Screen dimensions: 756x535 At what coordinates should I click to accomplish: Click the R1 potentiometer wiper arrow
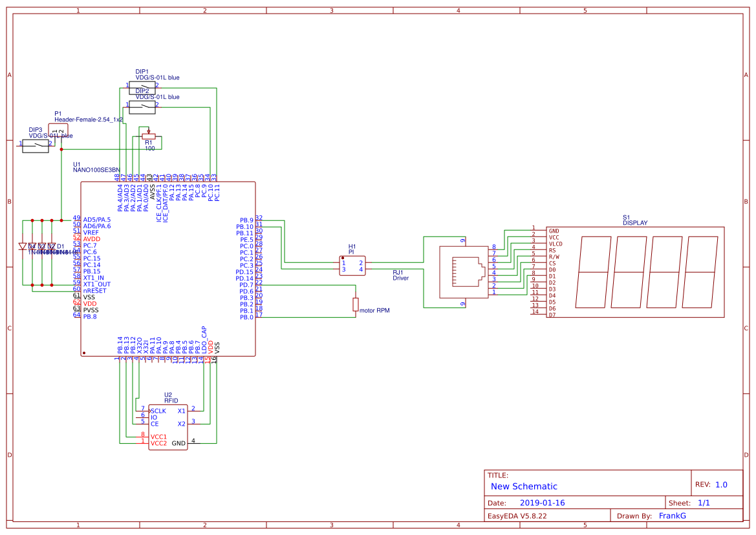(149, 129)
